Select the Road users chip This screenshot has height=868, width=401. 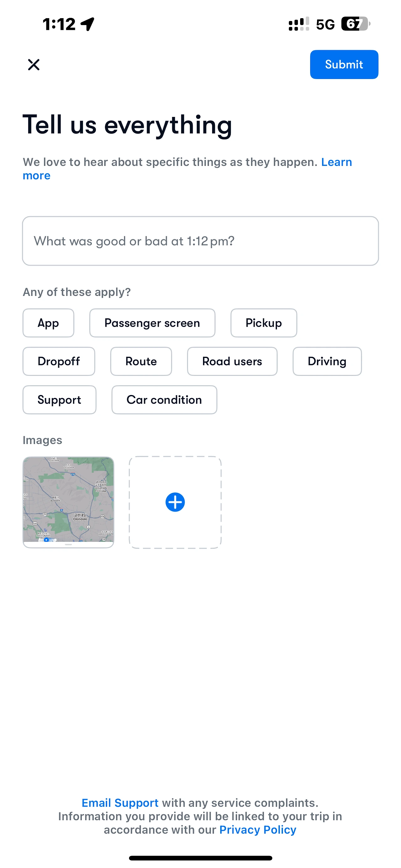232,361
